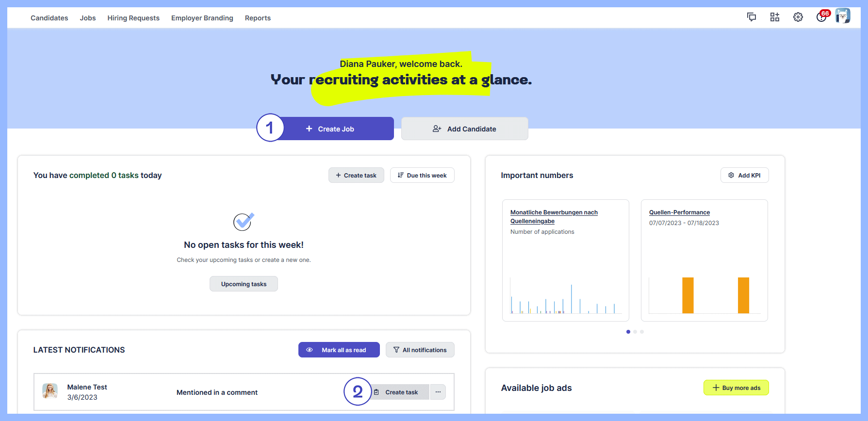Sort tasks by Due this week

422,175
